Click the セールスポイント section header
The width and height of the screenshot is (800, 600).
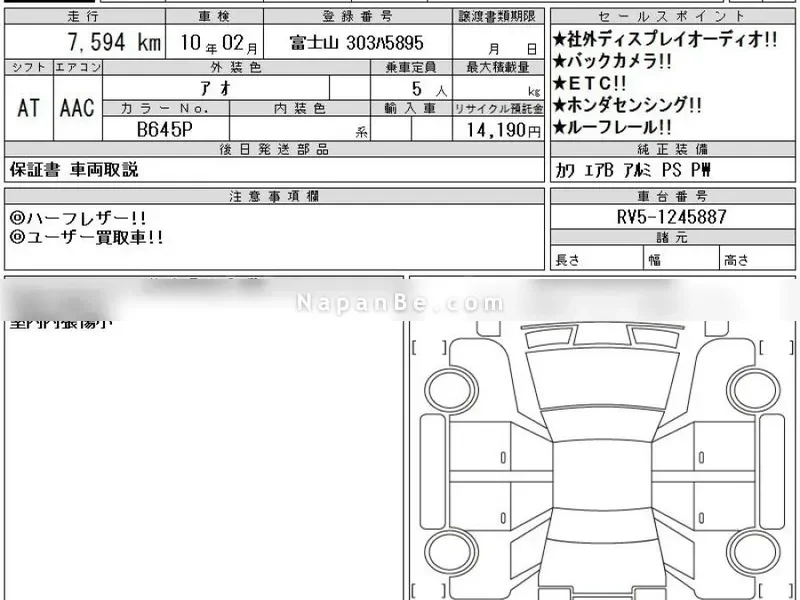tap(672, 16)
